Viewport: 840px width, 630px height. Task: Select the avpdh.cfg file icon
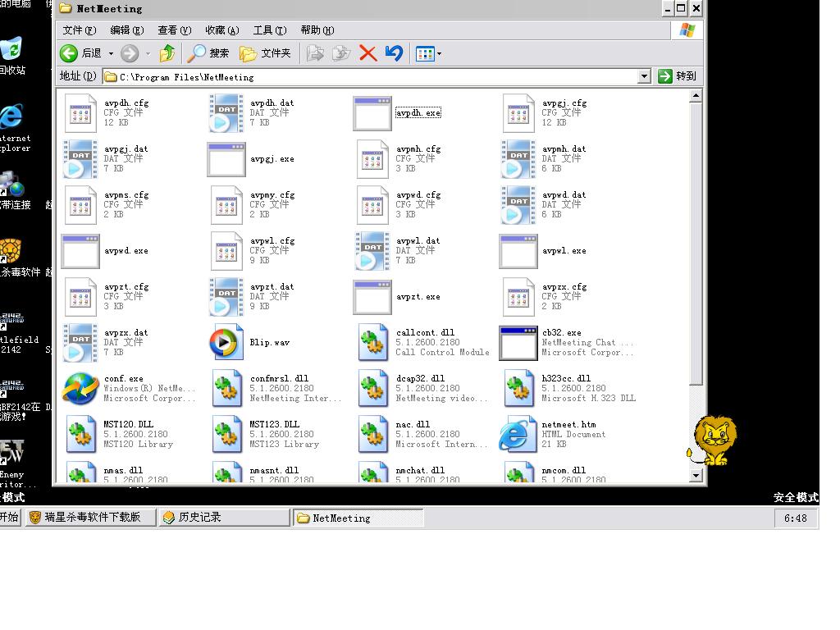[x=80, y=113]
